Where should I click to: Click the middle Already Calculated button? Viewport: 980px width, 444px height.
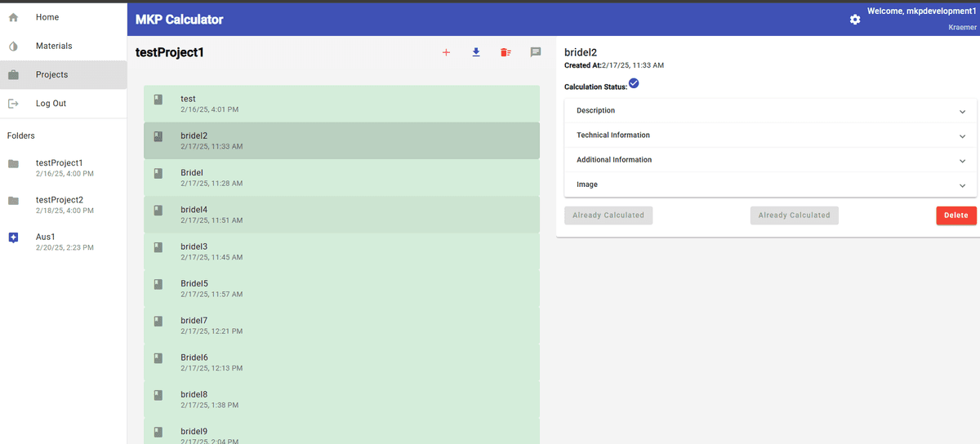click(x=794, y=215)
